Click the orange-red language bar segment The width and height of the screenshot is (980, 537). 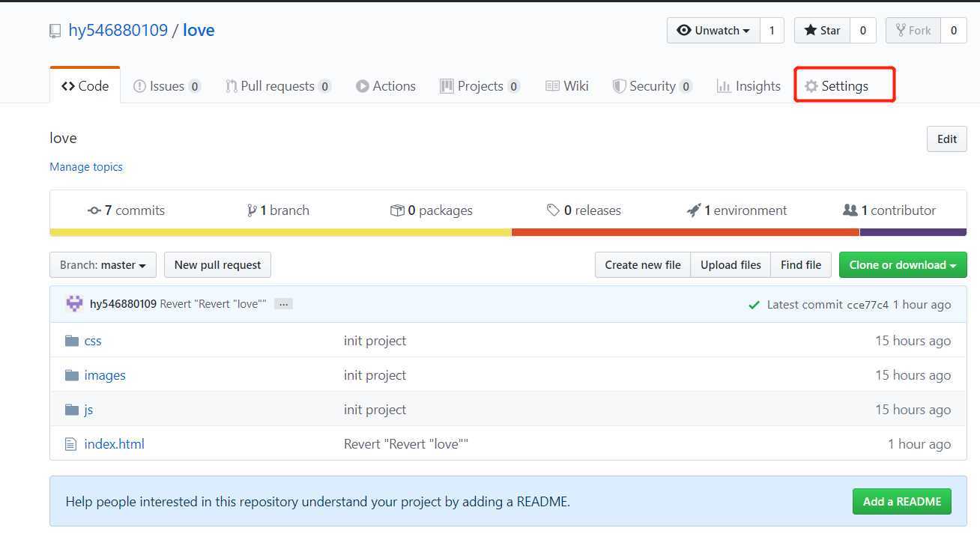click(x=686, y=232)
